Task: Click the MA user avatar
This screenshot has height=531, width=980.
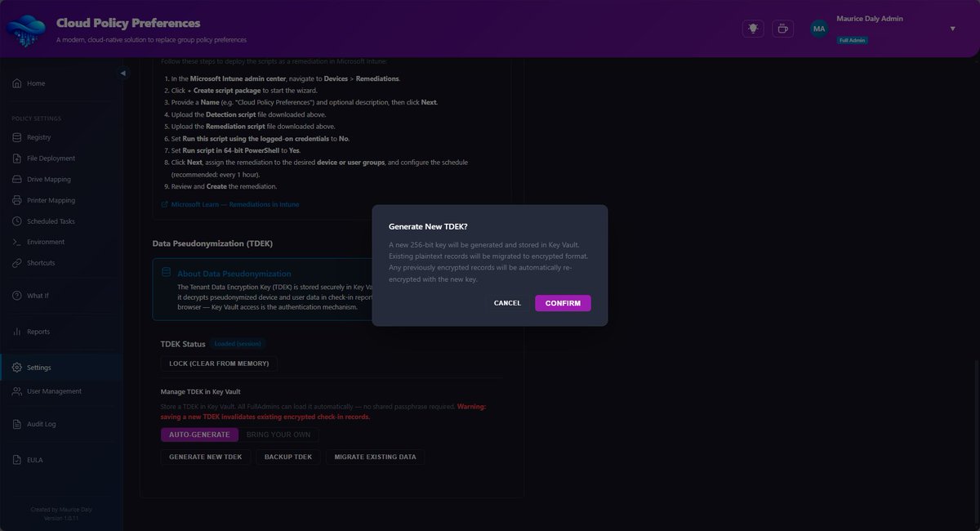Action: point(819,29)
